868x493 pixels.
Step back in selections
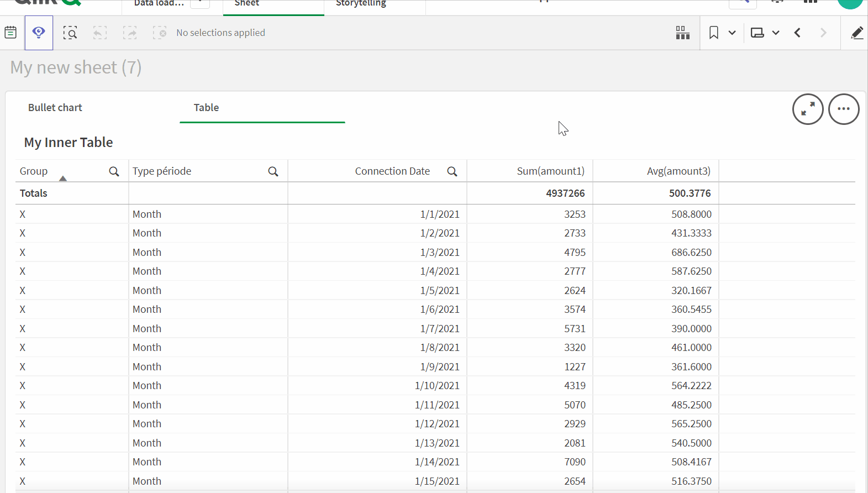coord(100,33)
